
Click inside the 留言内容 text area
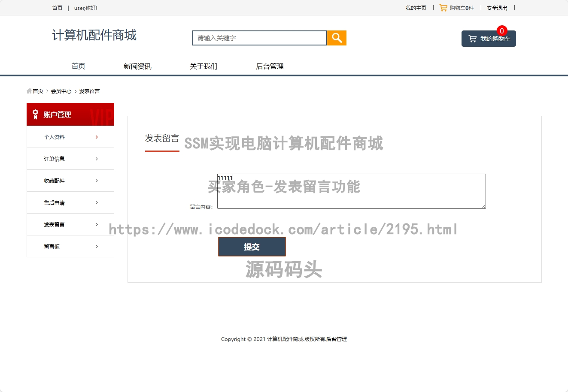[352, 191]
